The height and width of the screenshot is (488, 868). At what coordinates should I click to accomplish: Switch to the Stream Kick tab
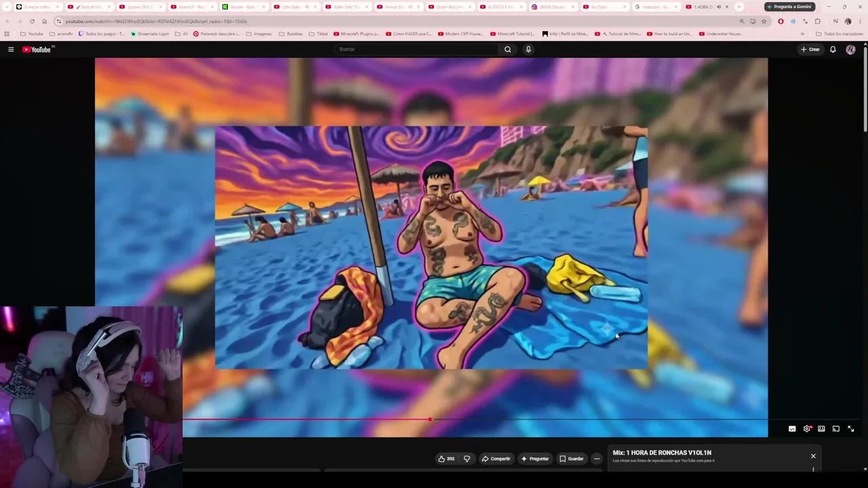click(x=243, y=7)
